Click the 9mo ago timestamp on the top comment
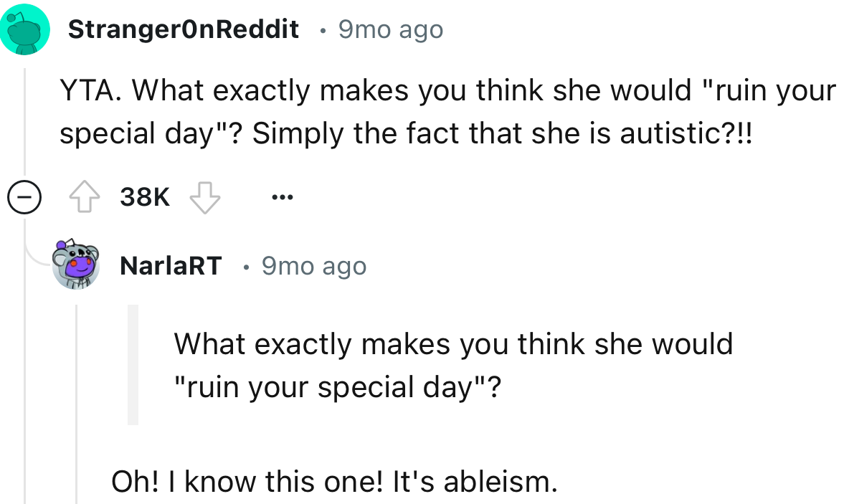This screenshot has width=844, height=504. [x=389, y=29]
